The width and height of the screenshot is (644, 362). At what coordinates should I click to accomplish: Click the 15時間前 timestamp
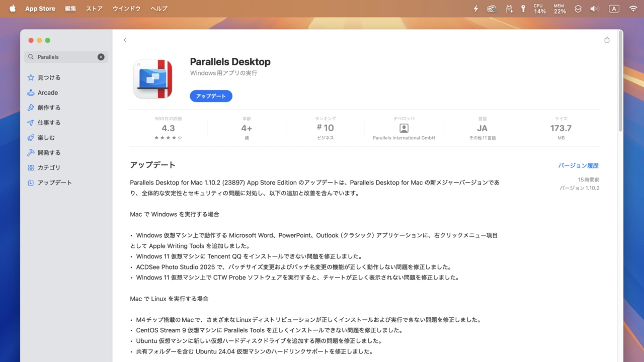pos(589,179)
